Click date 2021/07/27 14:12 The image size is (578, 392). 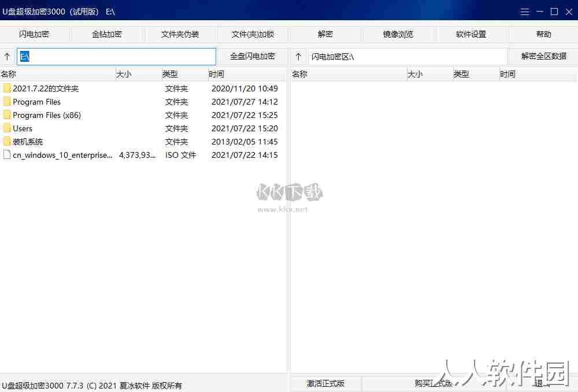pos(244,102)
